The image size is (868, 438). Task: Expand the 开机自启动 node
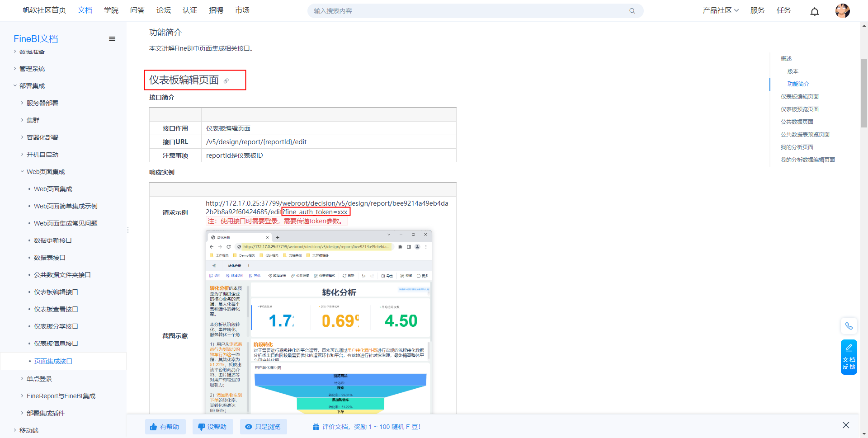tap(22, 155)
